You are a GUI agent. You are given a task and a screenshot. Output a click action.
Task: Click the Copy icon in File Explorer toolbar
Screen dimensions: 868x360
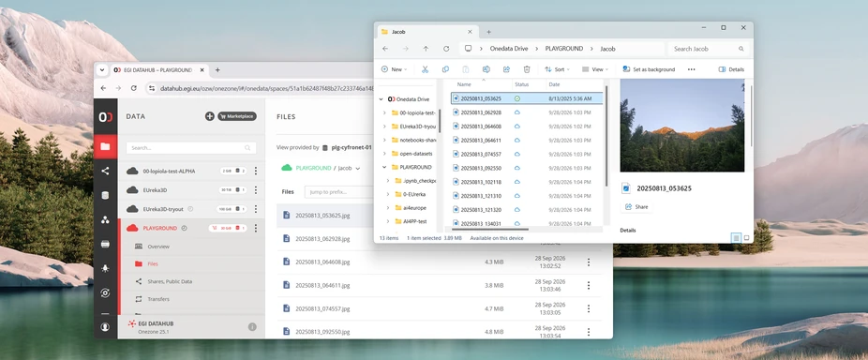click(445, 69)
